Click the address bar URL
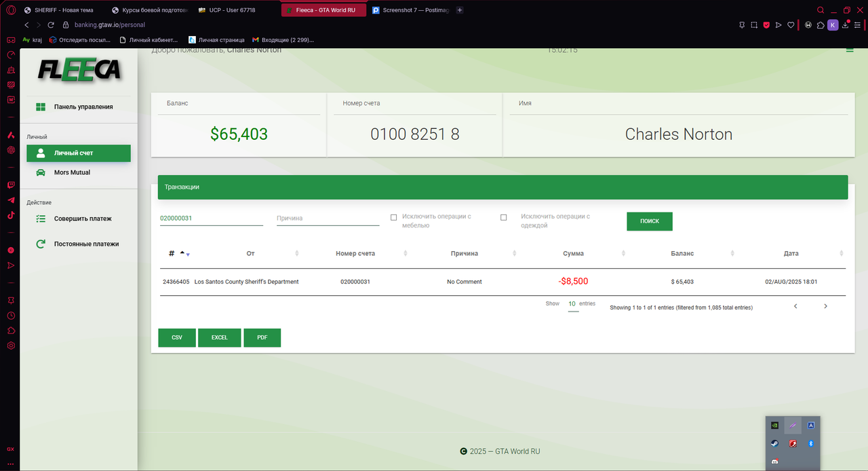Image resolution: width=868 pixels, height=471 pixels. click(110, 24)
